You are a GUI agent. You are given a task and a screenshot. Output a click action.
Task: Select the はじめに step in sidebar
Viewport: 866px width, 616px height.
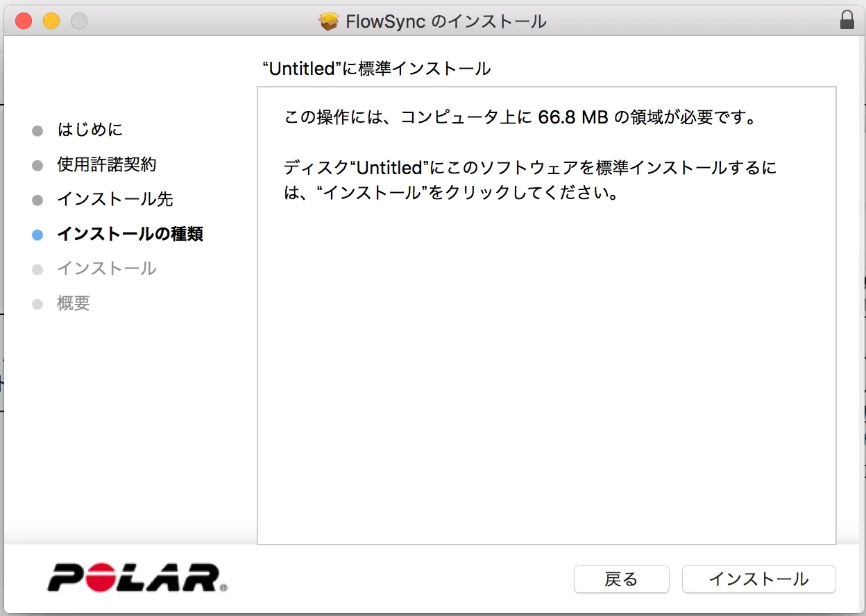(90, 130)
